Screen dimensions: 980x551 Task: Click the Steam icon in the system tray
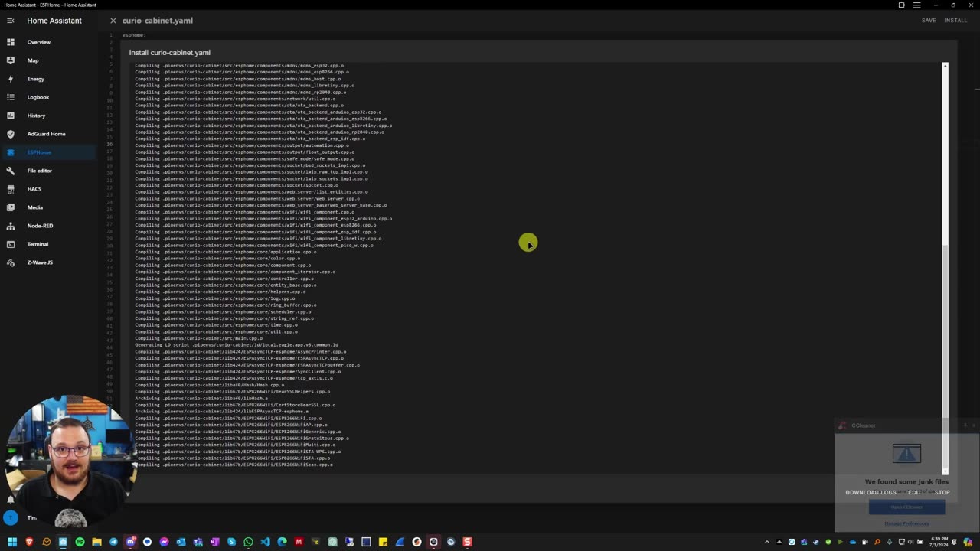(816, 542)
